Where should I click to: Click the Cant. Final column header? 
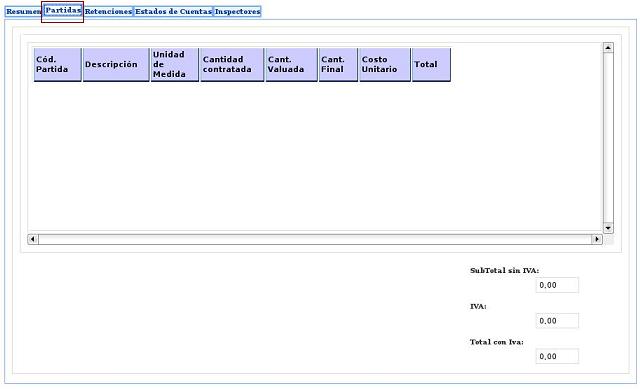[338, 64]
